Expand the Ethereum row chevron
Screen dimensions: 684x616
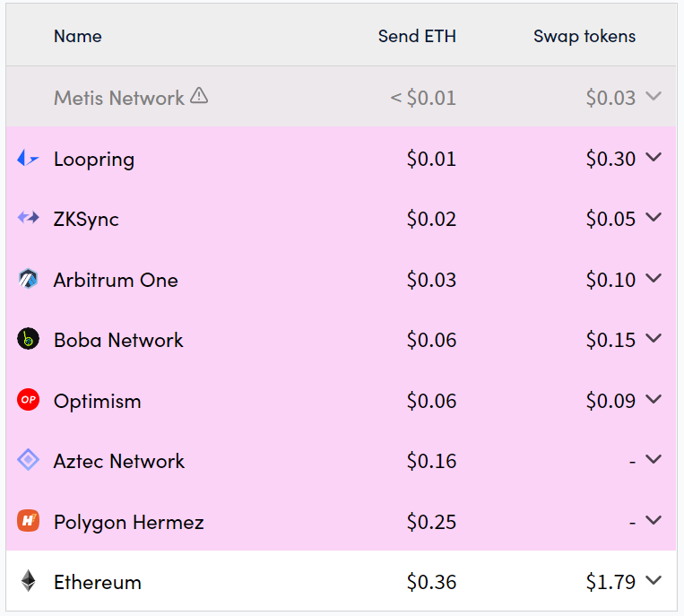[654, 581]
